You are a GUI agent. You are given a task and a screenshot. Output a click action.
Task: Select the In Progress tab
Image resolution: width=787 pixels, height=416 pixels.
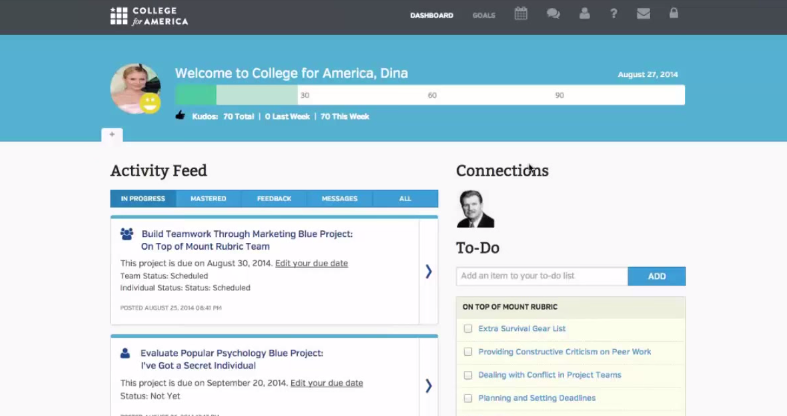pos(143,199)
